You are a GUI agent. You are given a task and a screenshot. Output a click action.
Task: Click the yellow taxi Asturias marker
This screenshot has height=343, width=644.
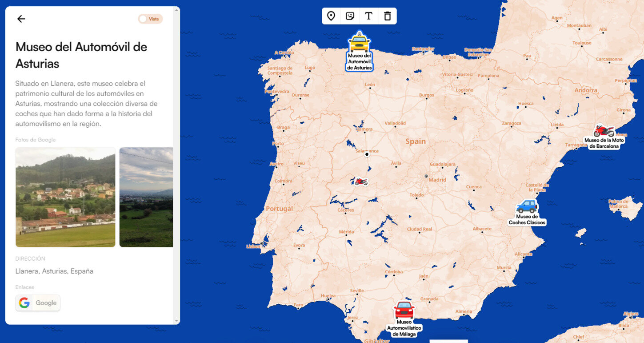pos(359,43)
